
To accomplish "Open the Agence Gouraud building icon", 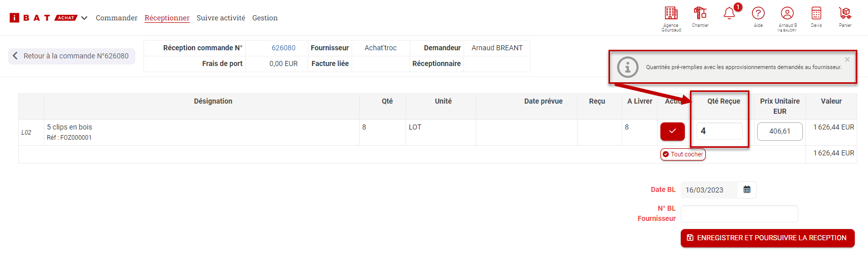I will coord(671,13).
